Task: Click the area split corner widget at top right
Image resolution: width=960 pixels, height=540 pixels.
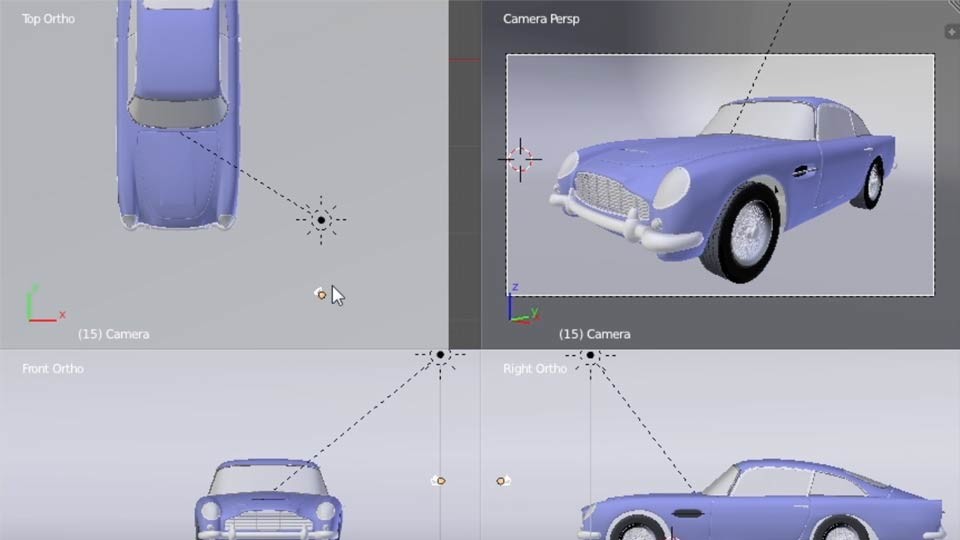Action: (x=954, y=5)
